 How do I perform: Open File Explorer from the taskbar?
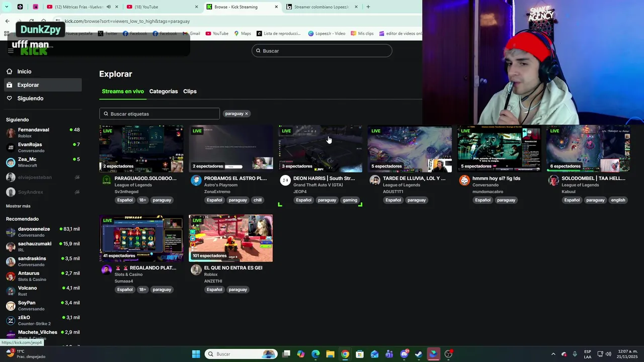pos(330,354)
